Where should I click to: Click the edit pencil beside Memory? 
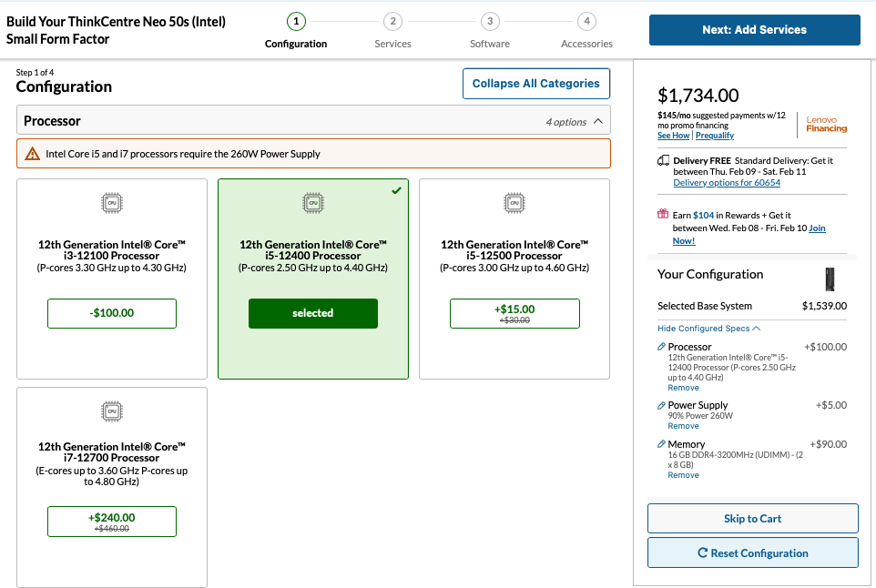click(661, 444)
